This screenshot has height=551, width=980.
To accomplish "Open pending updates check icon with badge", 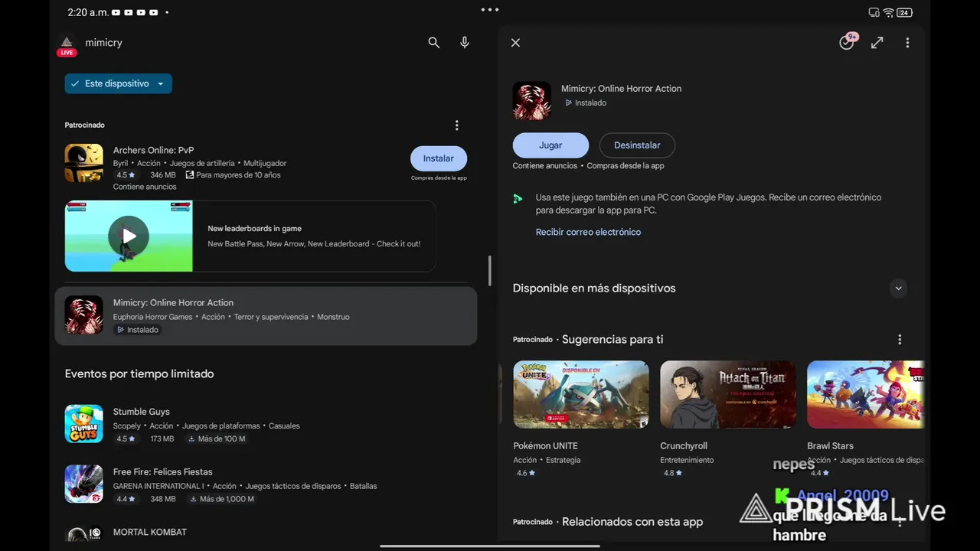I will 847,42.
